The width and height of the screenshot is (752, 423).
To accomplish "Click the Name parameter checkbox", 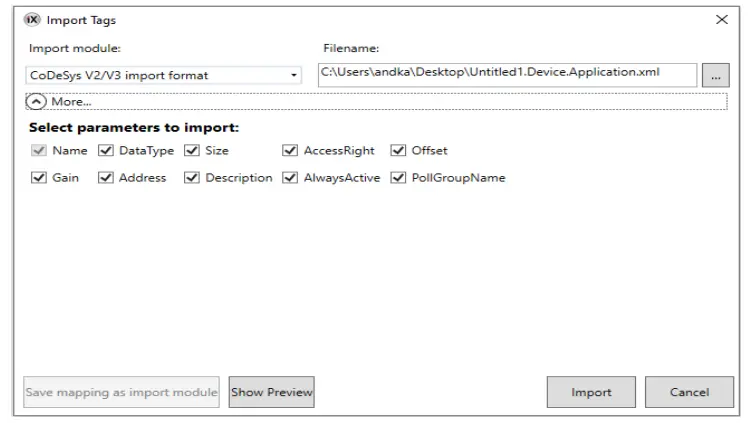I will coord(39,151).
